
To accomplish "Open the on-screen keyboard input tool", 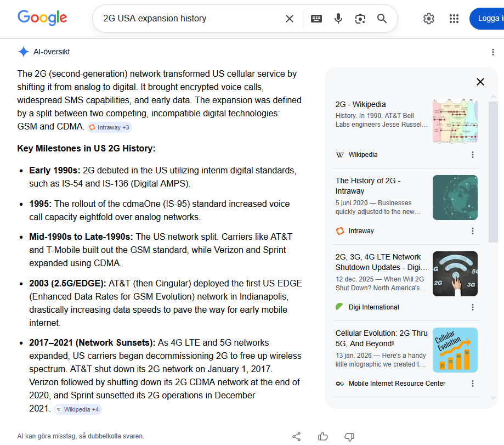I will (x=316, y=19).
